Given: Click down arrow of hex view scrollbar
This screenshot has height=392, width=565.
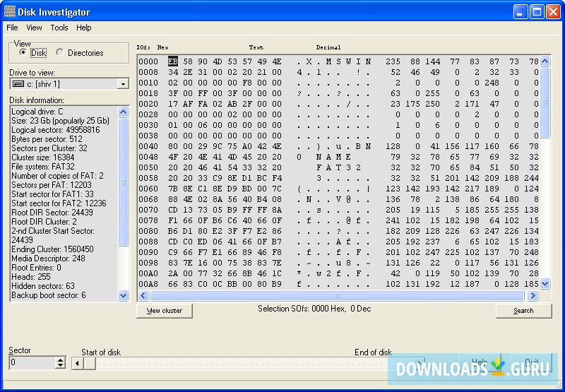Looking at the screenshot, I should click(x=545, y=283).
